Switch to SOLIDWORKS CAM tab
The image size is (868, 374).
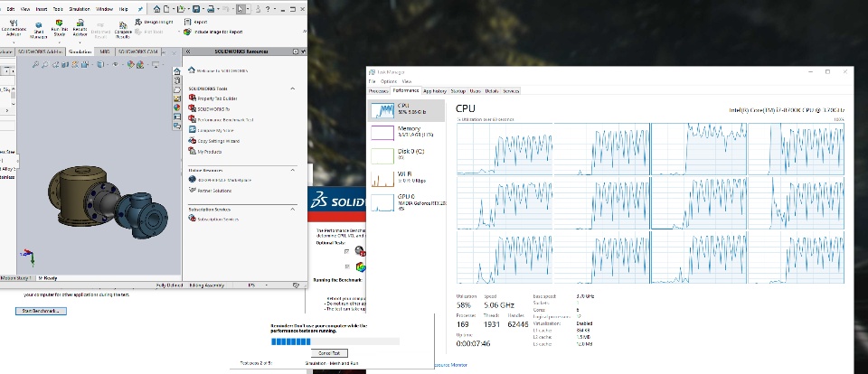tap(137, 52)
